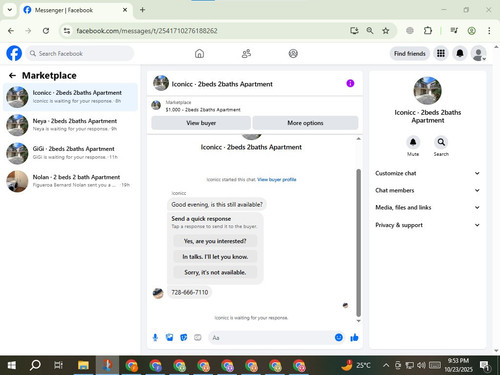Choose a GIF icon
The height and width of the screenshot is (375, 500).
click(198, 338)
